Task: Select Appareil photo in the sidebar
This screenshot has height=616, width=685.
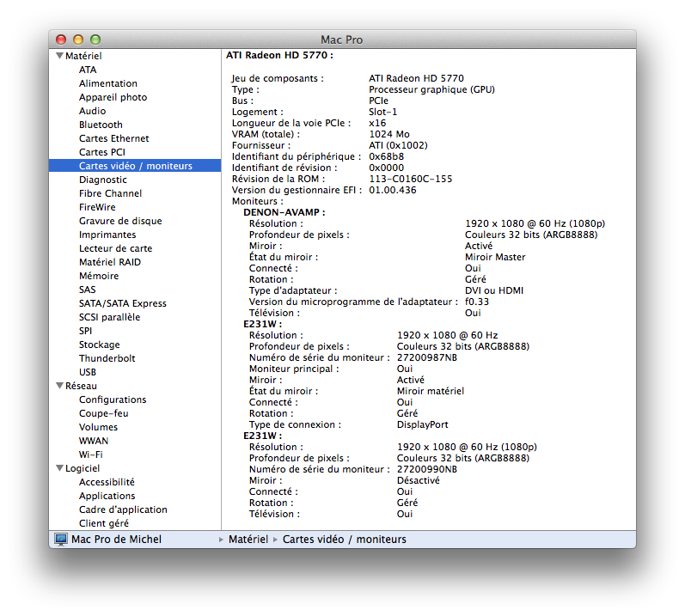Action: pyautogui.click(x=113, y=97)
